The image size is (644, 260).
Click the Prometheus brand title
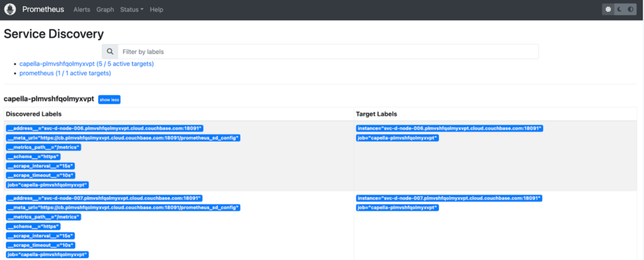43,9
